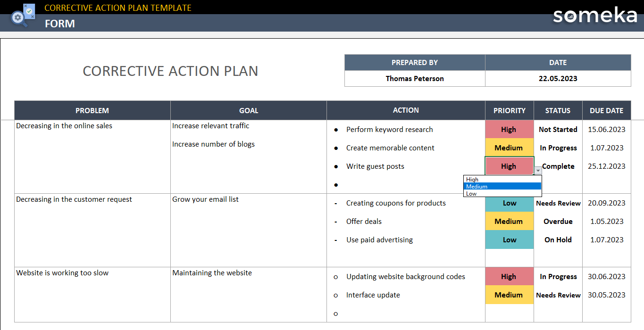
Task: Select the Needs Review status for Interface update
Action: 558,295
